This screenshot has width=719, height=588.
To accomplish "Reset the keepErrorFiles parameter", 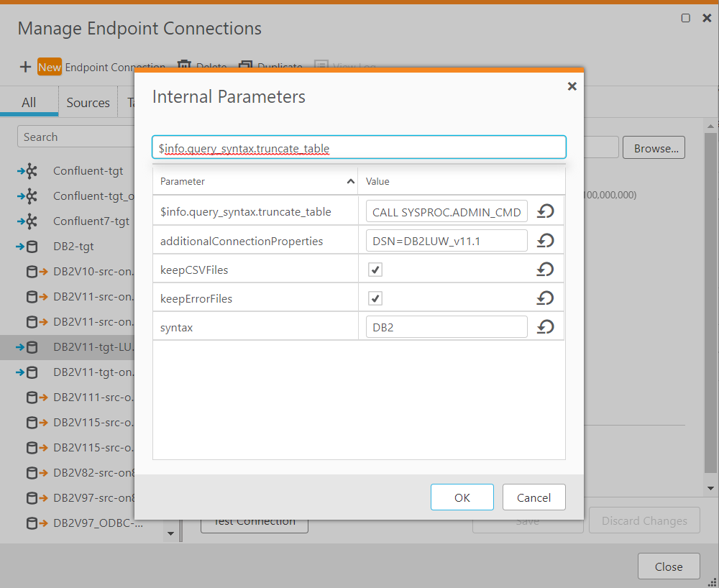I will [x=546, y=298].
